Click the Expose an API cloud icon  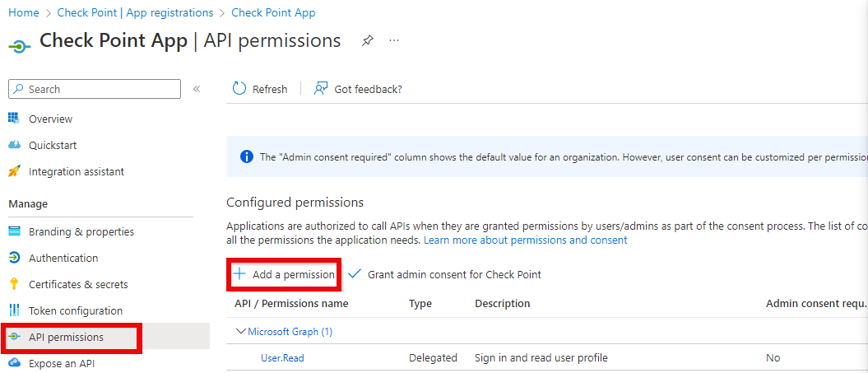click(14, 363)
